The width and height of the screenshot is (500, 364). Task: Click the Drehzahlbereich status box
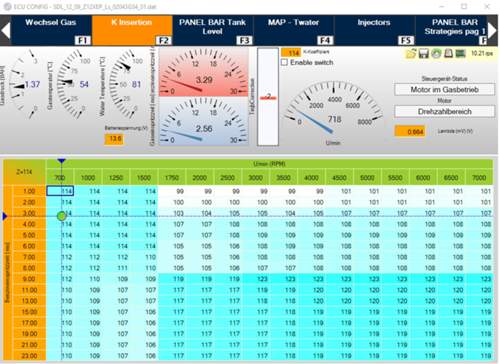click(444, 111)
